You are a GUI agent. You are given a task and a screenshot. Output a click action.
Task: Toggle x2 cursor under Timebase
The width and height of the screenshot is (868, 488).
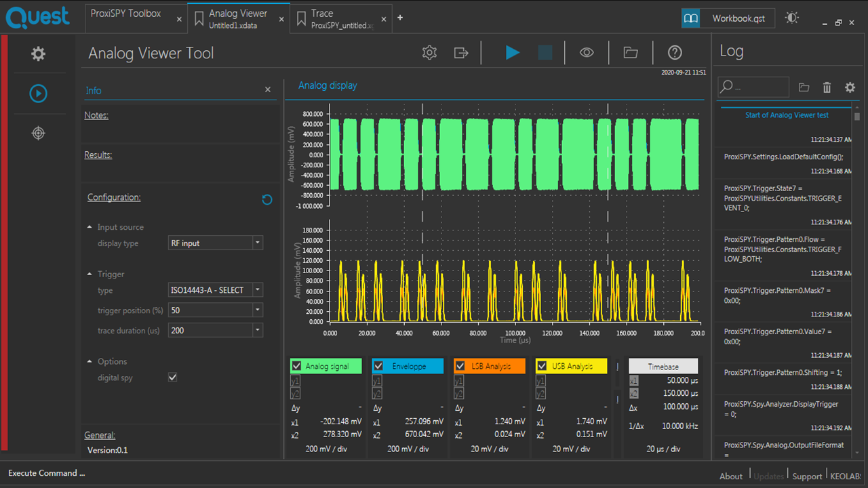point(634,393)
